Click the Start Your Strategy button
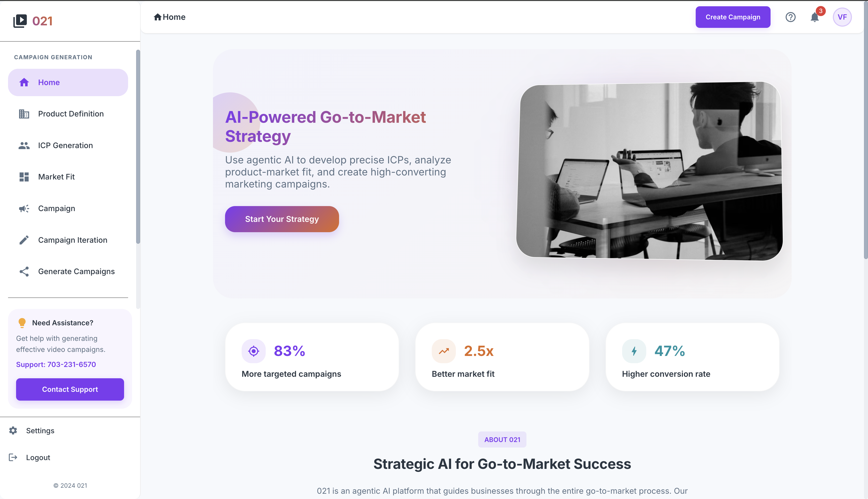868x499 pixels. point(282,219)
